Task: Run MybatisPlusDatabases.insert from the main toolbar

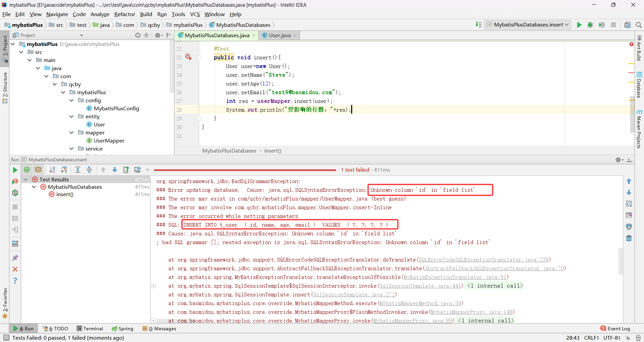Action: (579, 25)
